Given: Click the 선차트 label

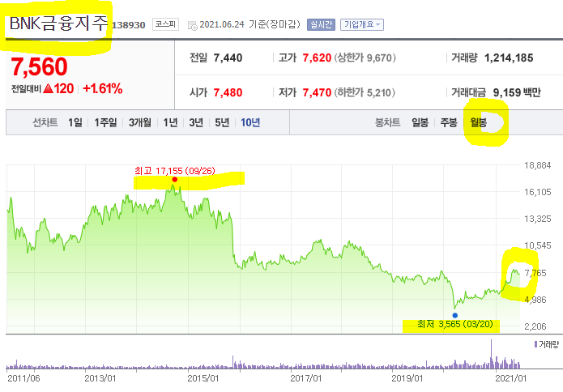Looking at the screenshot, I should [45, 123].
